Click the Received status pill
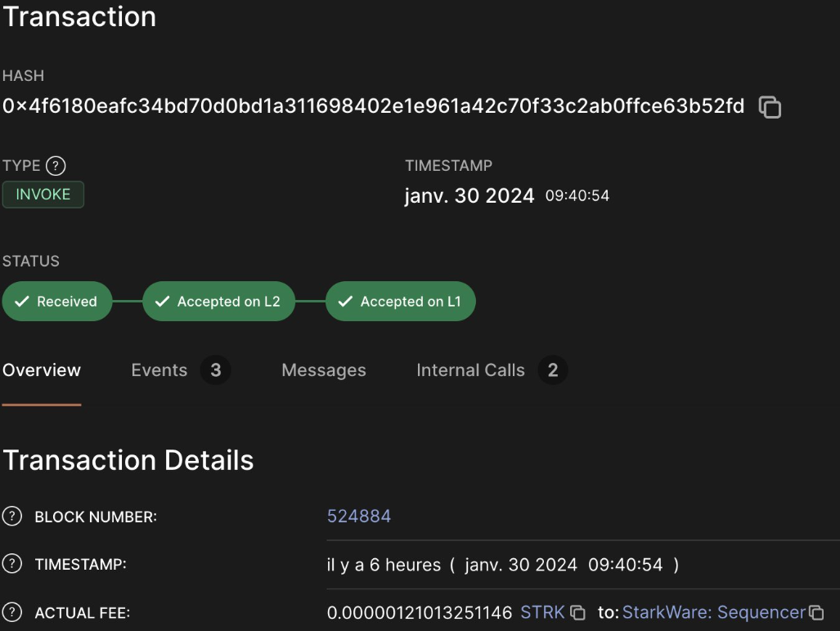The image size is (840, 631). tap(56, 302)
